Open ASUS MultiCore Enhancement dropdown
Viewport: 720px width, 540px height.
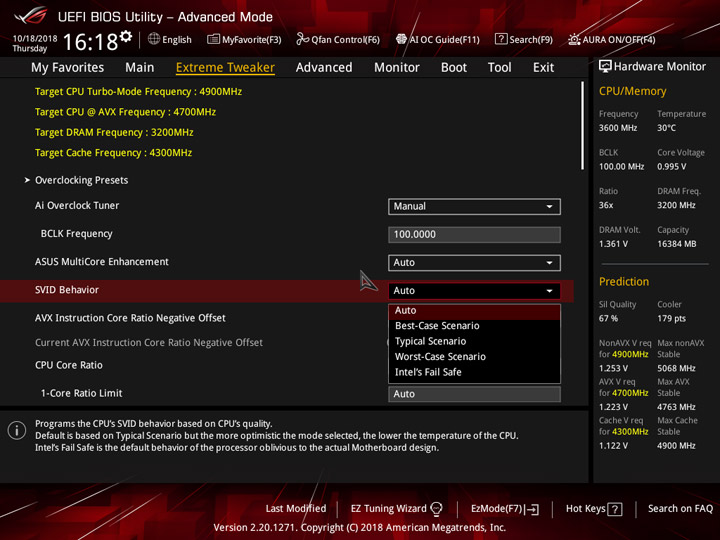point(474,263)
